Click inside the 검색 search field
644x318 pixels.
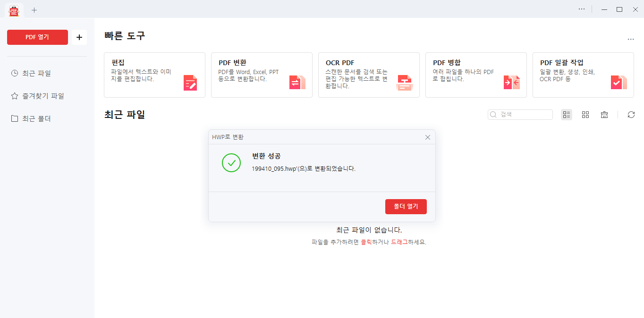[519, 114]
